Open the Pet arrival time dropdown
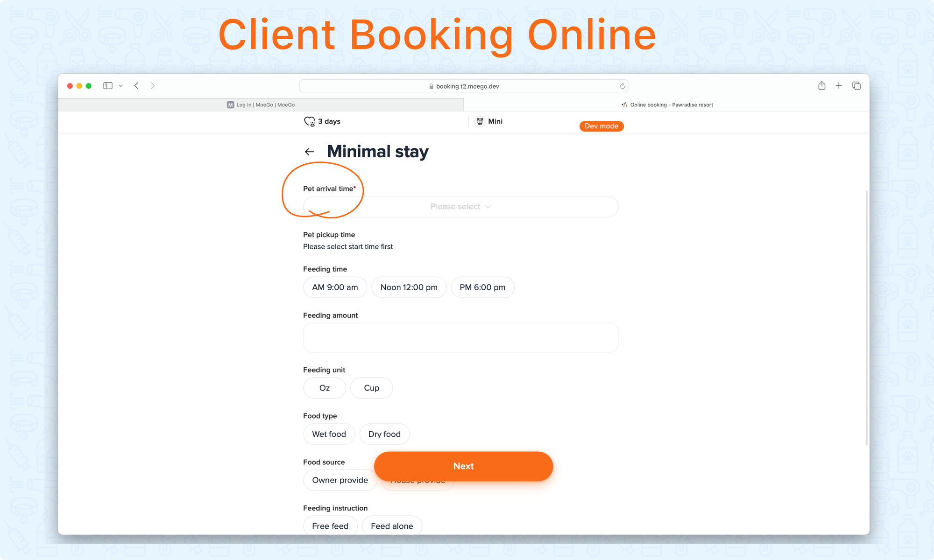The height and width of the screenshot is (560, 934). click(x=460, y=207)
